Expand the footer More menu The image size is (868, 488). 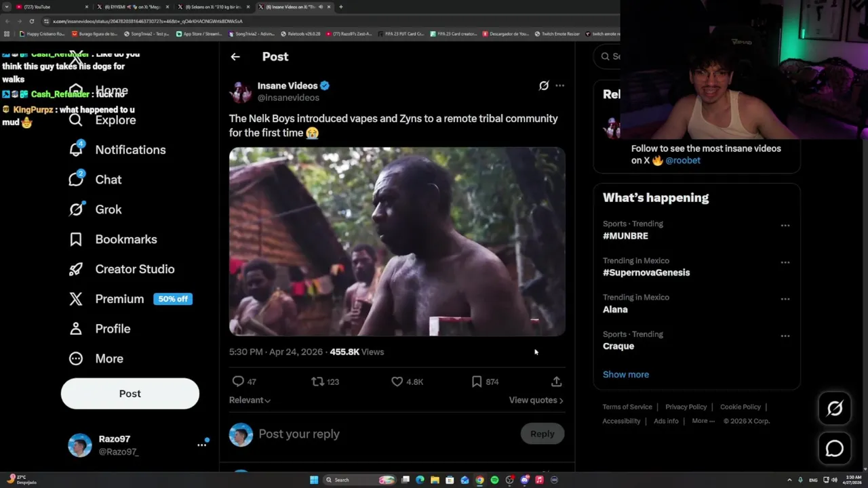pyautogui.click(x=703, y=421)
